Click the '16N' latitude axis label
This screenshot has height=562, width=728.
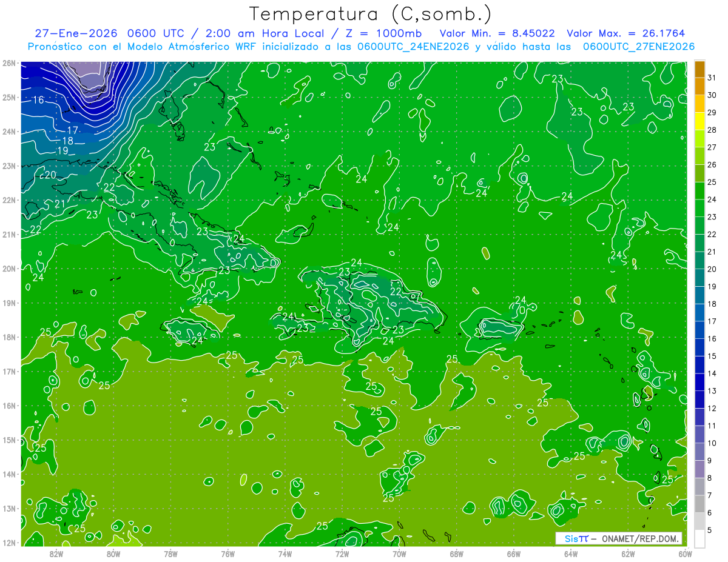click(x=8, y=406)
